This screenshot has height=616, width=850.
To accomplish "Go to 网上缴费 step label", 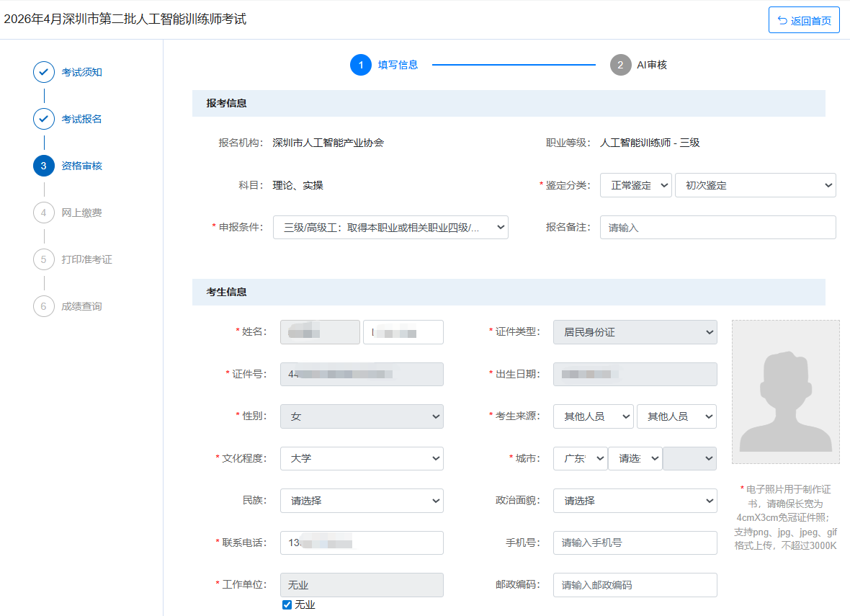I will (81, 213).
